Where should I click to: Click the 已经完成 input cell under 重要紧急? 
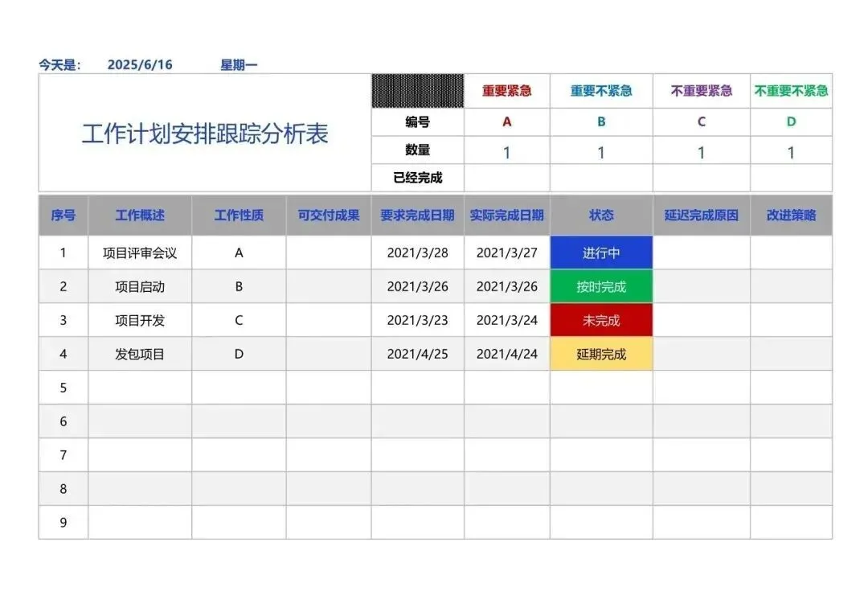click(x=506, y=178)
